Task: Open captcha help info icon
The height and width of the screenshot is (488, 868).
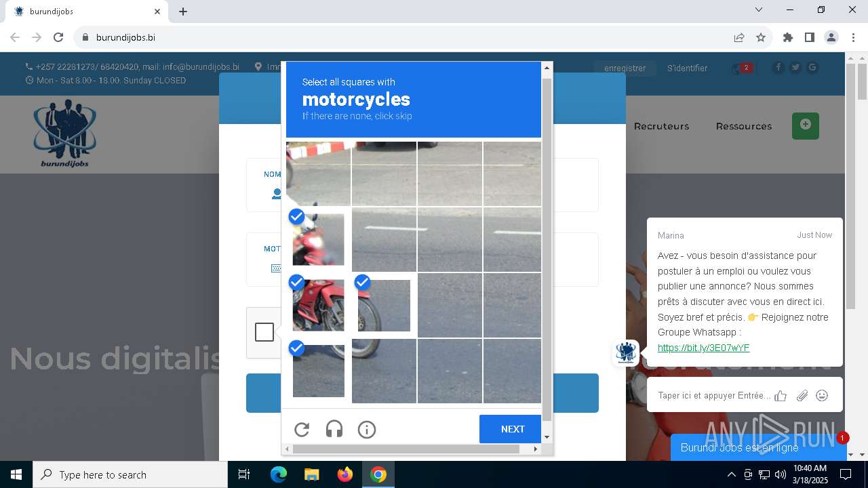Action: pyautogui.click(x=367, y=429)
